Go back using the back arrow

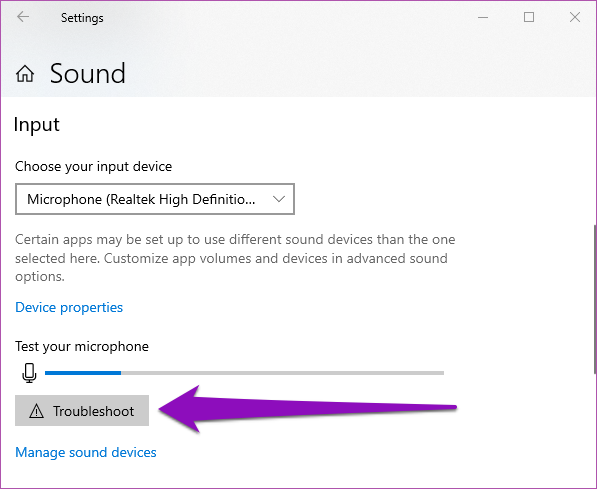coord(23,17)
